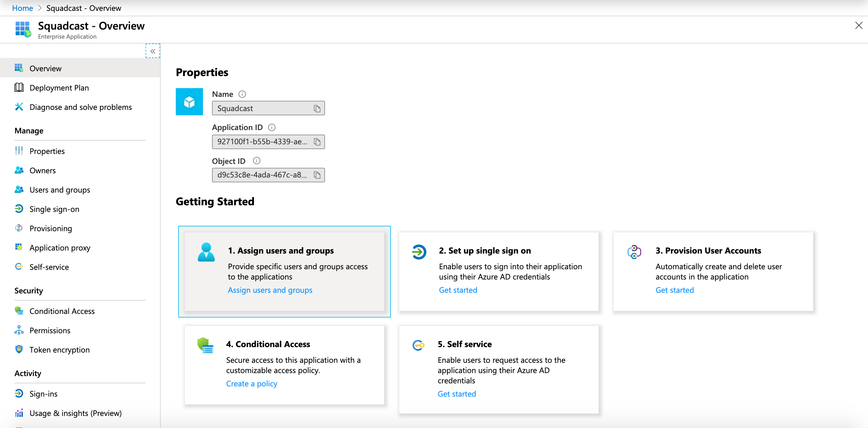Click the Squadcast app cube logo
Screen dimensions: 868x428
(x=189, y=102)
